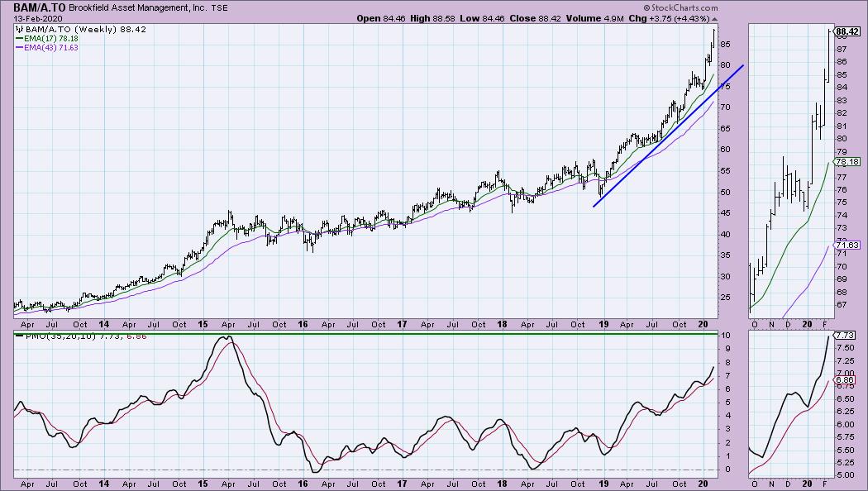Click the green line swatch beside EMA(17)
This screenshot has height=491, width=868.
click(19, 39)
